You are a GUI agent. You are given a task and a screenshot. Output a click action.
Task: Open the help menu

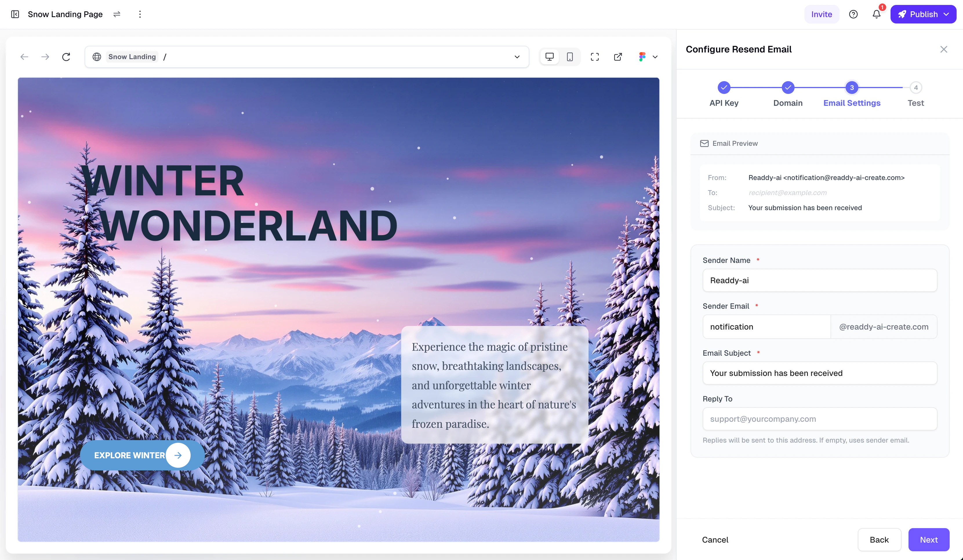(x=853, y=14)
